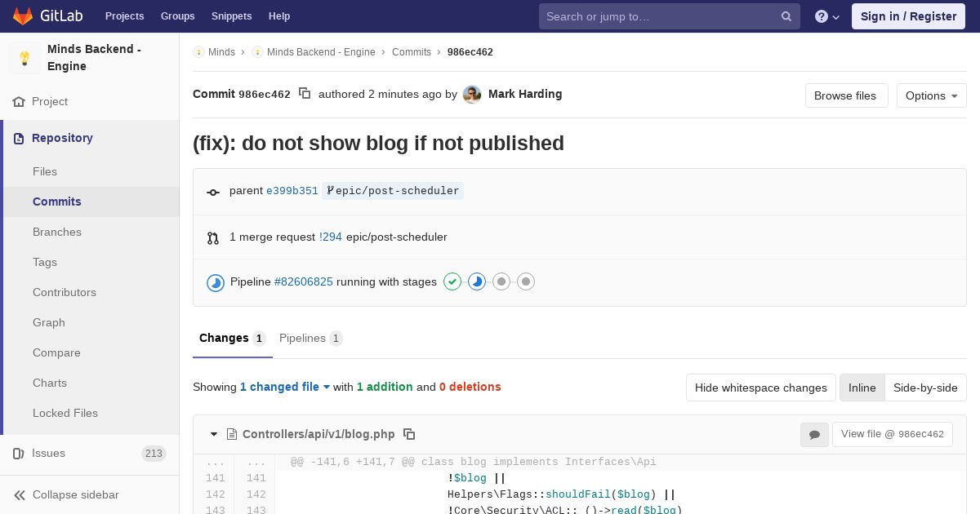Open Help in the top navbar
The image size is (980, 514).
click(x=279, y=16)
